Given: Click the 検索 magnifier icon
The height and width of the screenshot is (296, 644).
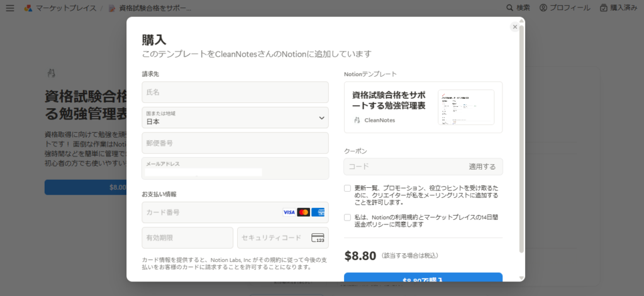Looking at the screenshot, I should (x=509, y=8).
